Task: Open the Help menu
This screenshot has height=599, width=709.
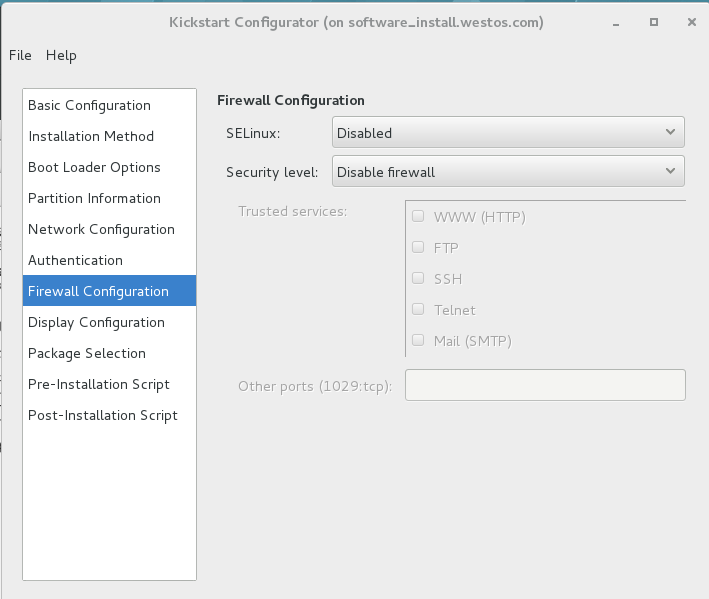Action: pyautogui.click(x=61, y=55)
